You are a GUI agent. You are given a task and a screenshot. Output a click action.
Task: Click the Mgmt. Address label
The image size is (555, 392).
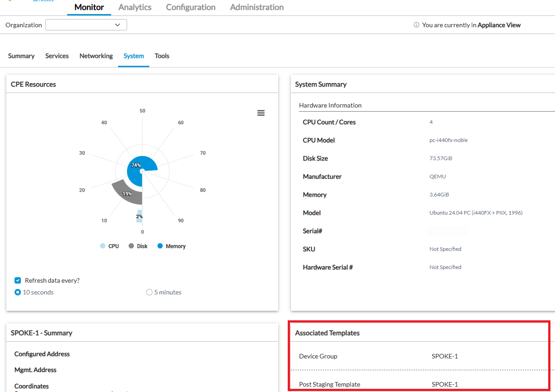click(35, 370)
